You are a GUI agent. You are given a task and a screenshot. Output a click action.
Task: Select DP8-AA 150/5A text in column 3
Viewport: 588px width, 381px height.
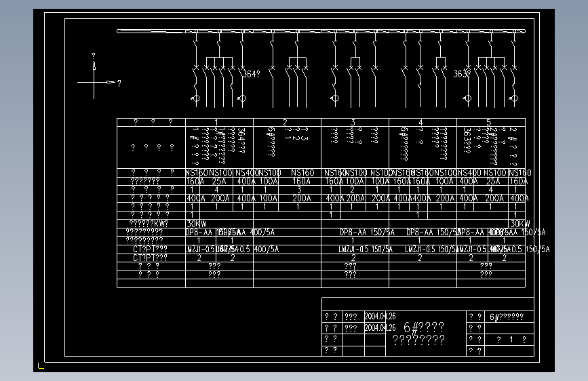[368, 232]
